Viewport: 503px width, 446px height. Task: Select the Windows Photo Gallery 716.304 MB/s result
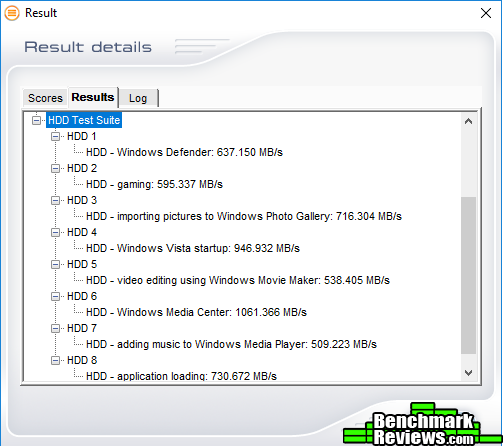point(244,216)
